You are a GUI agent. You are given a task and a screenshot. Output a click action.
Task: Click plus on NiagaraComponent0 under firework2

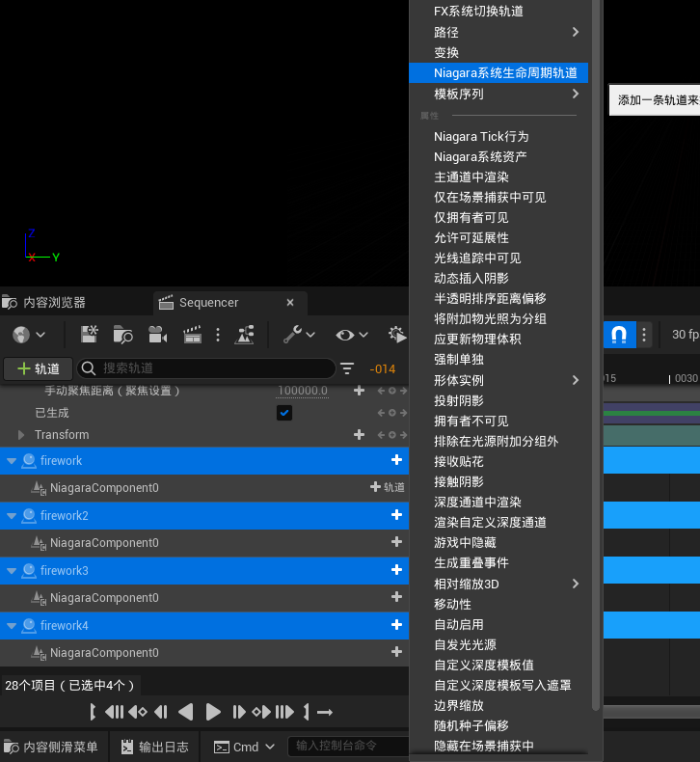[396, 542]
